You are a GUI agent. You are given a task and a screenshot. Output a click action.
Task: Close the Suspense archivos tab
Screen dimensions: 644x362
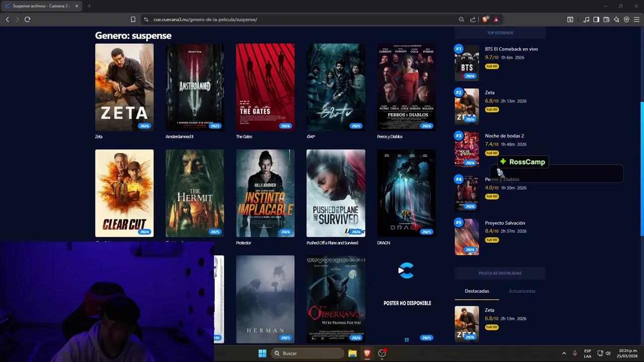coord(77,6)
